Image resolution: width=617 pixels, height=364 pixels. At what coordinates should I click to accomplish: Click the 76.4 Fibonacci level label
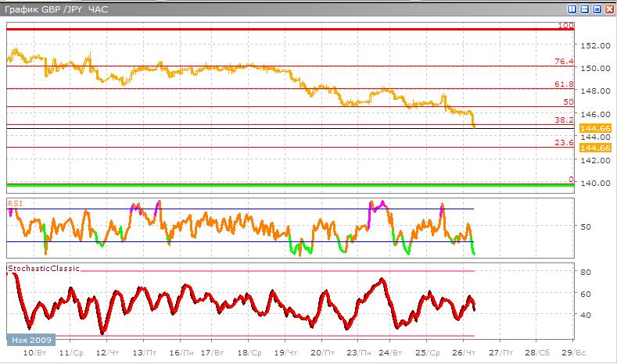tap(564, 62)
